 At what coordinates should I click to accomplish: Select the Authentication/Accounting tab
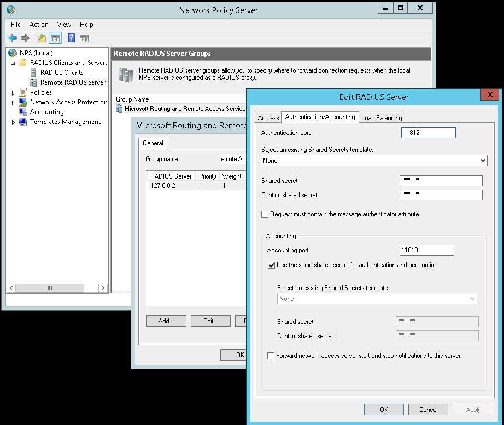(x=320, y=117)
